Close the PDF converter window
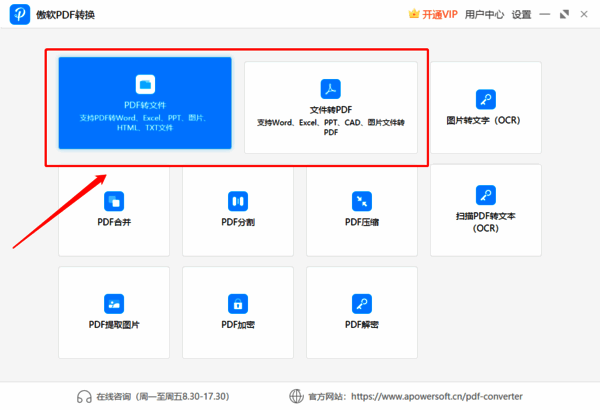 click(584, 15)
